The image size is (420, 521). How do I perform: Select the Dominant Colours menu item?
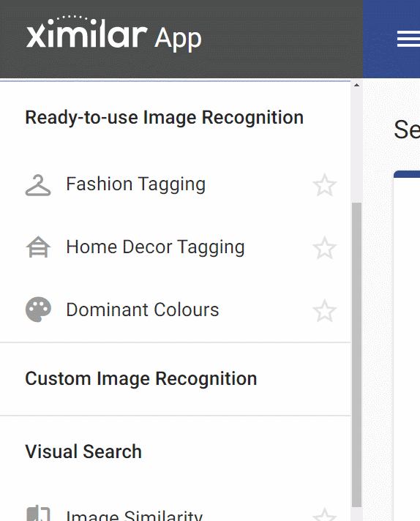pos(175,310)
